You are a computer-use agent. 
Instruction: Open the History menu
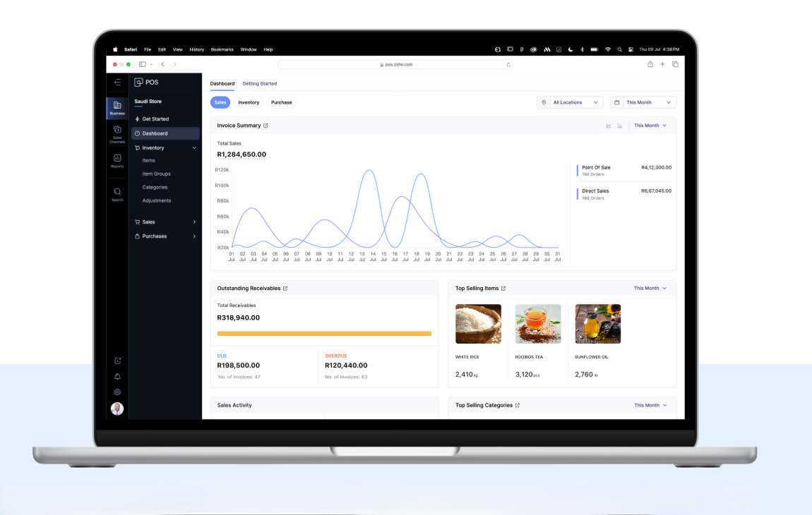[197, 49]
